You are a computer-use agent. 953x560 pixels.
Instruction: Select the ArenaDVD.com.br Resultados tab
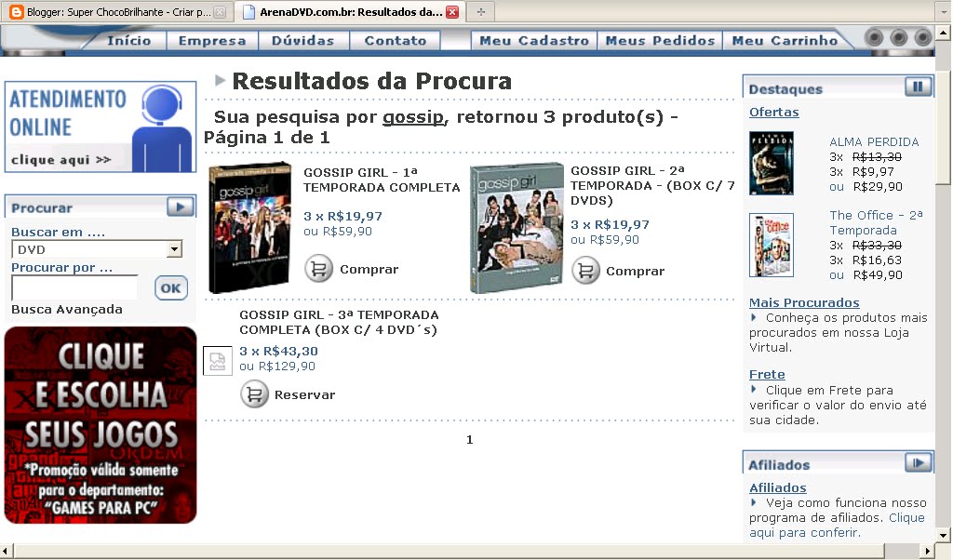coord(351,11)
